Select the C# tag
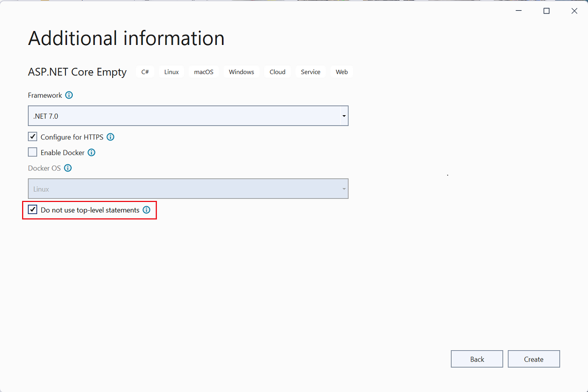This screenshot has height=392, width=588. (145, 72)
